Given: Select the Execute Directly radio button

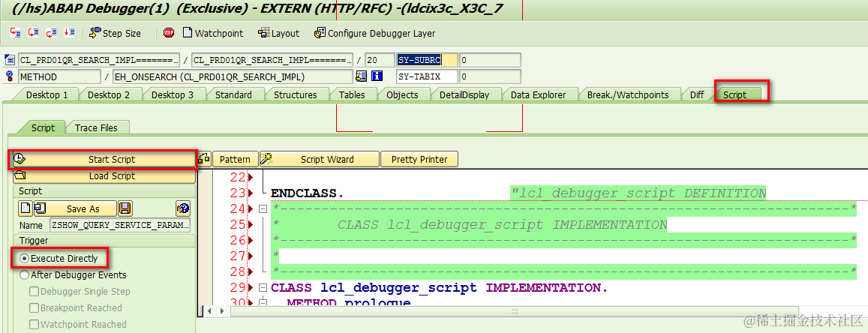Looking at the screenshot, I should tap(24, 258).
